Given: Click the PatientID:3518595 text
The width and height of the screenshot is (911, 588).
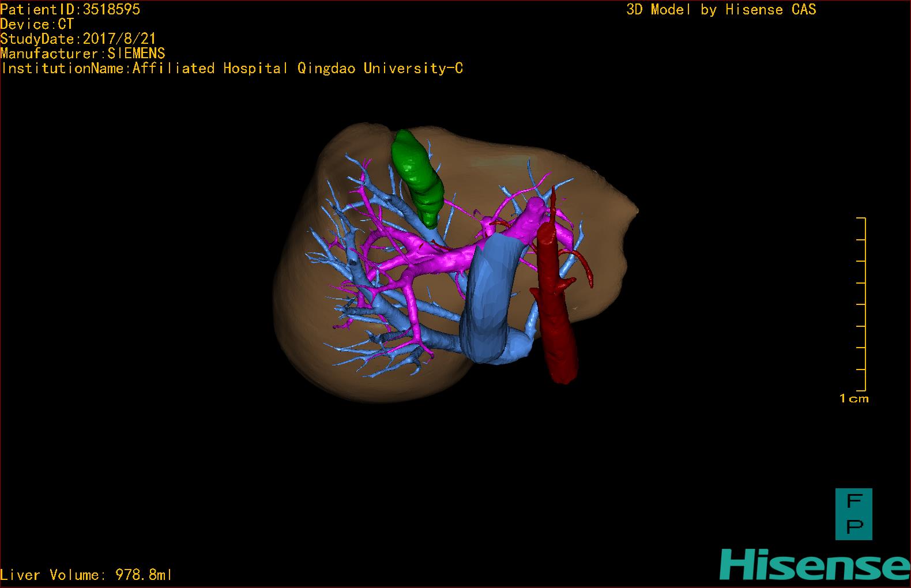Looking at the screenshot, I should (x=70, y=9).
